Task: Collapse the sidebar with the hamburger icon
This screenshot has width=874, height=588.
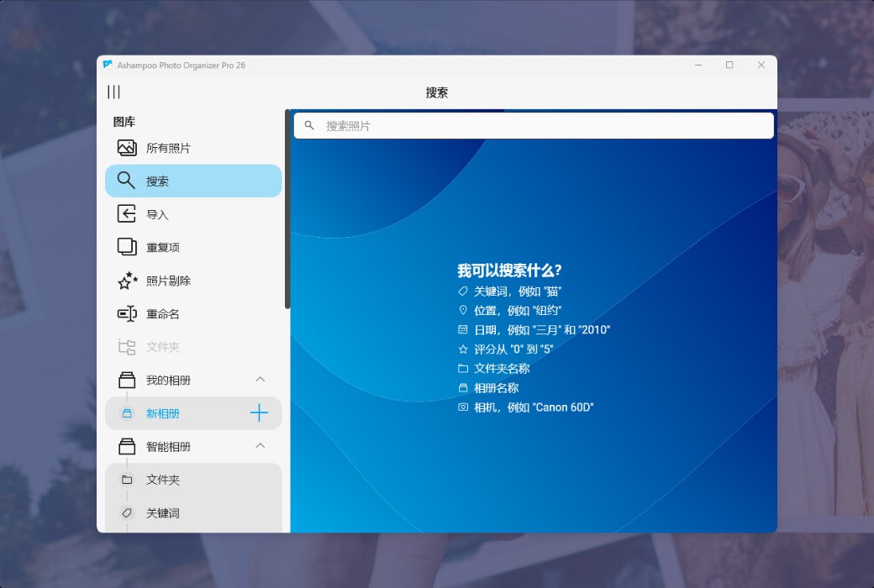Action: point(113,92)
